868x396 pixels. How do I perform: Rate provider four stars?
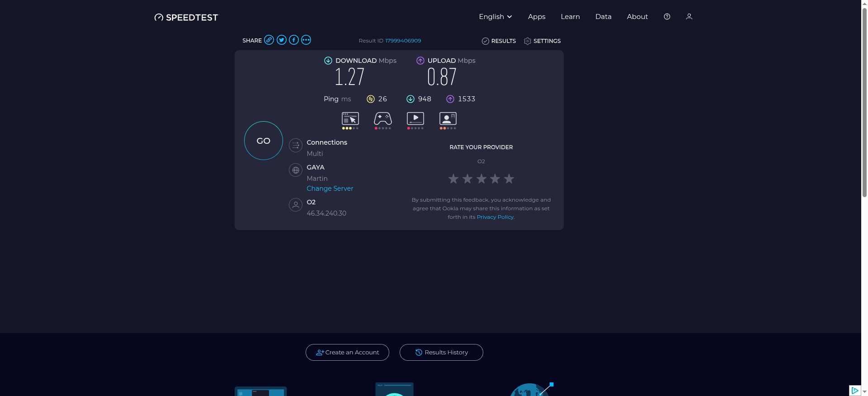tap(495, 179)
